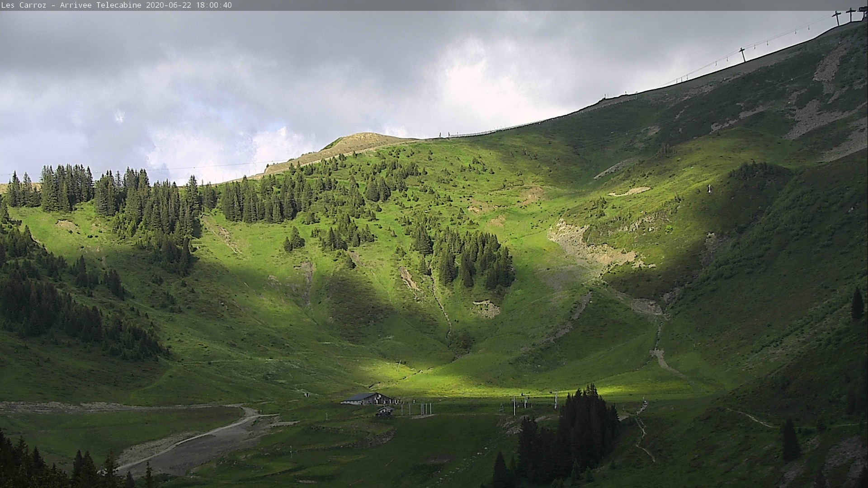Click the 'Les Carroz' overlay title text
This screenshot has height=488, width=868.
tap(24, 5)
